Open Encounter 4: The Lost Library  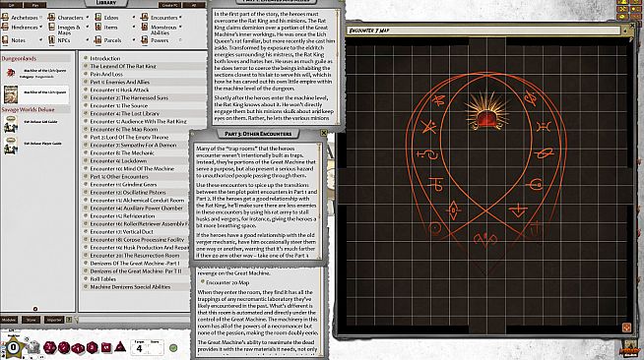click(x=124, y=113)
